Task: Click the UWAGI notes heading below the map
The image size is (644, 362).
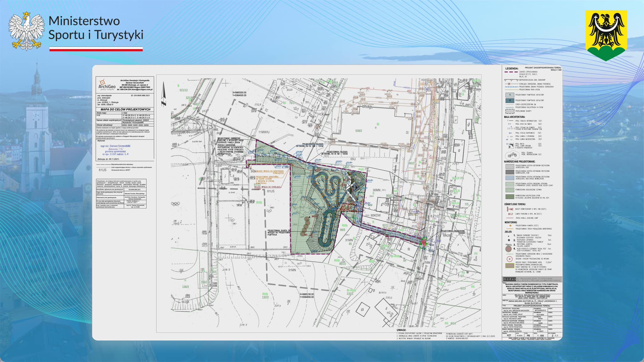Action: (402, 330)
